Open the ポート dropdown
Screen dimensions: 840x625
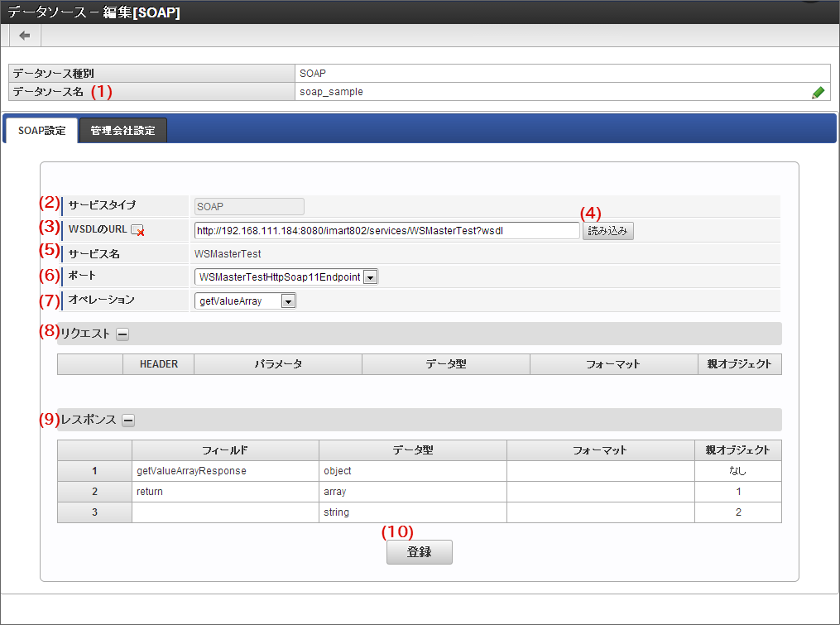tap(286, 277)
